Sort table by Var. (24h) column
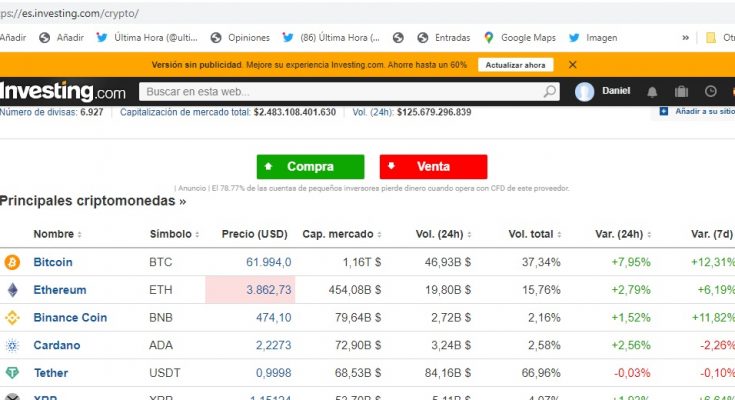 pos(623,234)
